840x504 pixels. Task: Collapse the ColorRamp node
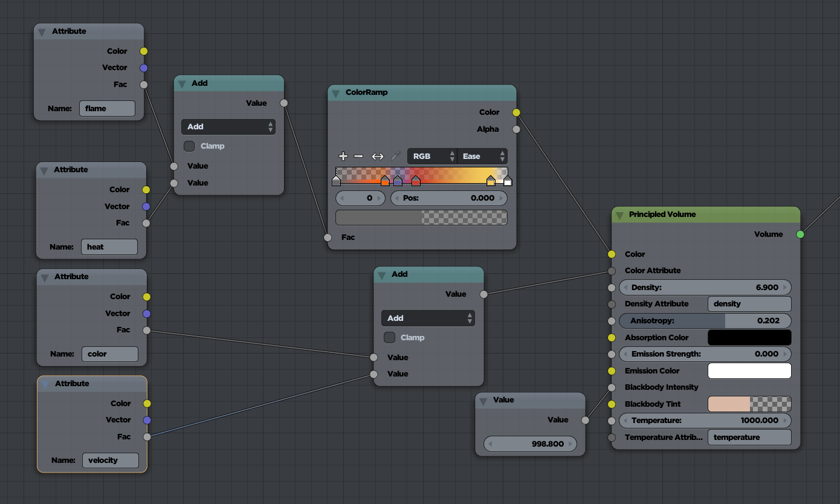point(336,93)
